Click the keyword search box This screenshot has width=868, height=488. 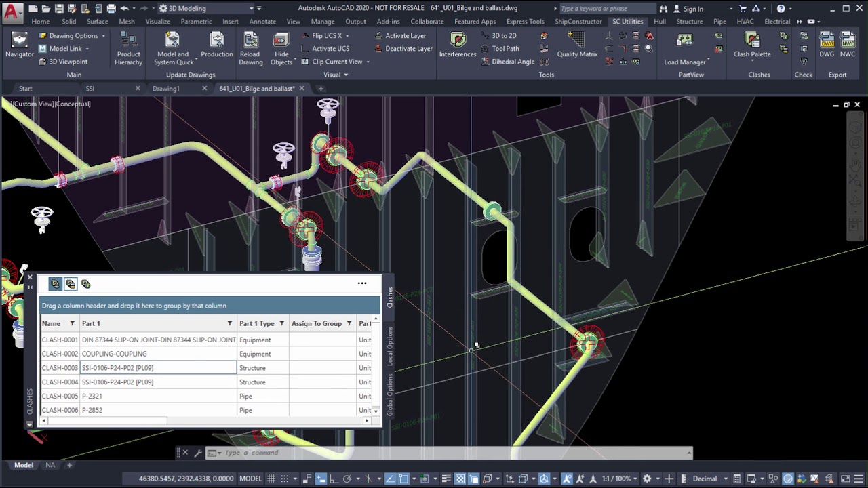pyautogui.click(x=607, y=9)
